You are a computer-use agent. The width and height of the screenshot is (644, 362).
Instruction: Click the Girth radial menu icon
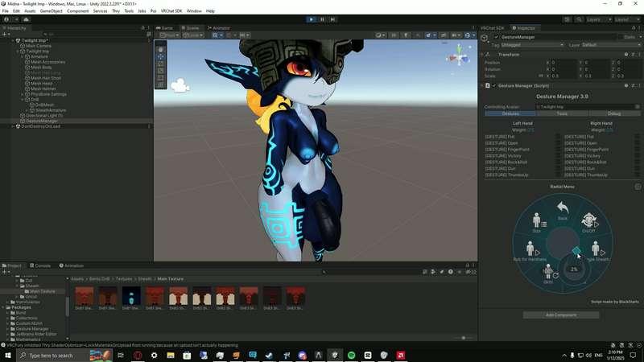click(x=548, y=274)
